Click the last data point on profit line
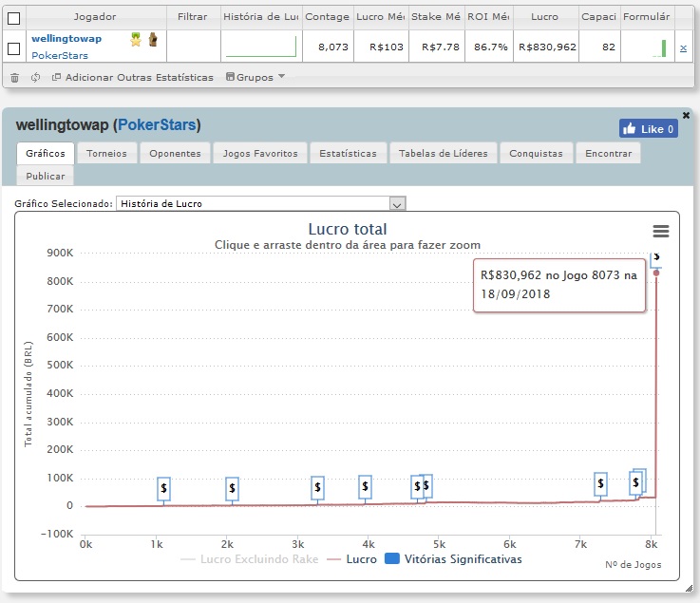This screenshot has width=700, height=603. (x=656, y=273)
